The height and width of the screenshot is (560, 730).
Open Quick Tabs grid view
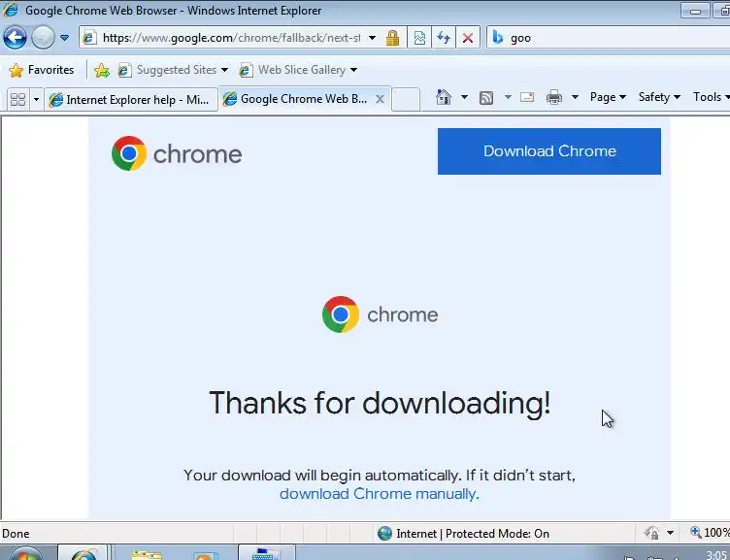17,99
